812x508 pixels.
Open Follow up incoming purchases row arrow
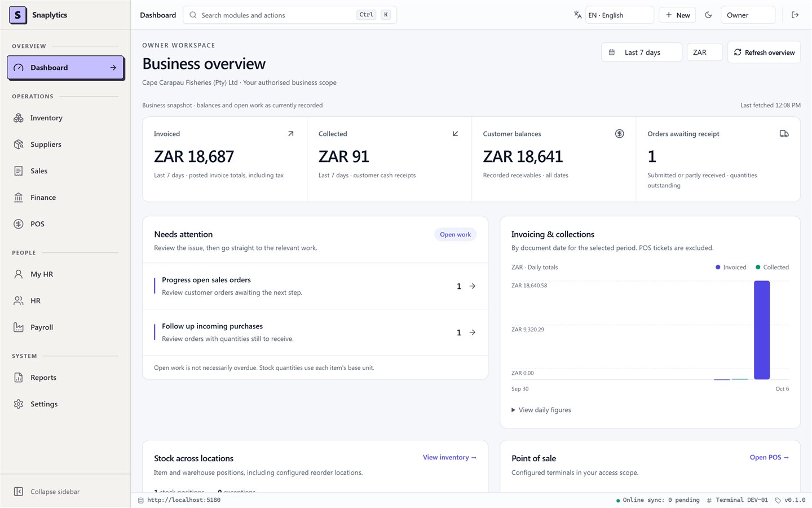click(x=473, y=332)
